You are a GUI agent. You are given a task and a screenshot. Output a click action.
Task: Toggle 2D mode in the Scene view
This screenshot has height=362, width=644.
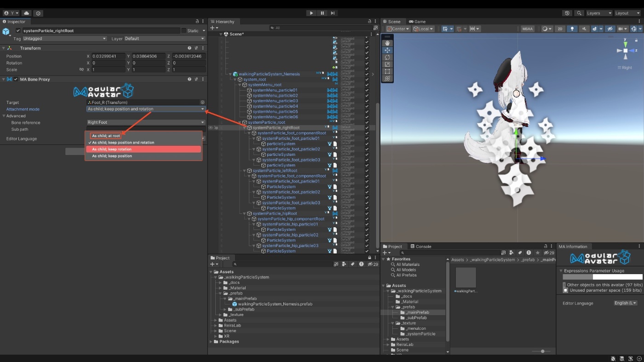[560, 29]
